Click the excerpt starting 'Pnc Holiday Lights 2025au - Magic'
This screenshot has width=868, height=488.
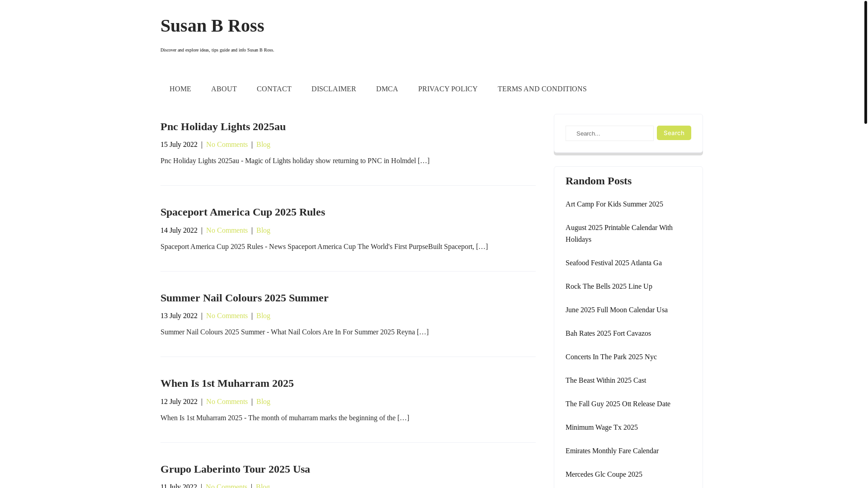pos(295,161)
